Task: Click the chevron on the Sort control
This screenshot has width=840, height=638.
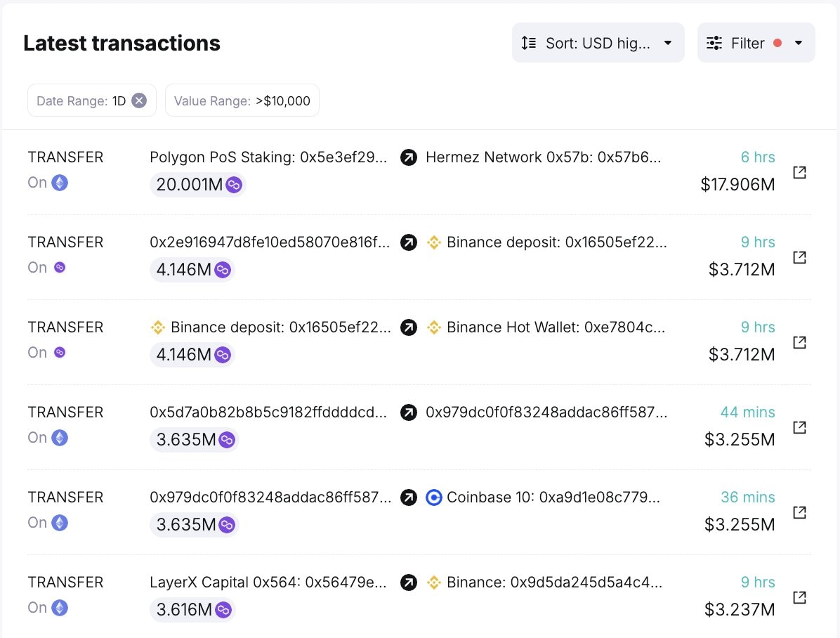Action: pos(667,42)
